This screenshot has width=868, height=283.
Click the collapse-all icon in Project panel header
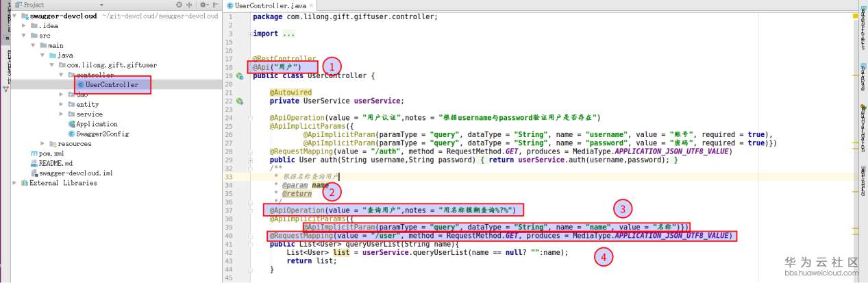(188, 5)
